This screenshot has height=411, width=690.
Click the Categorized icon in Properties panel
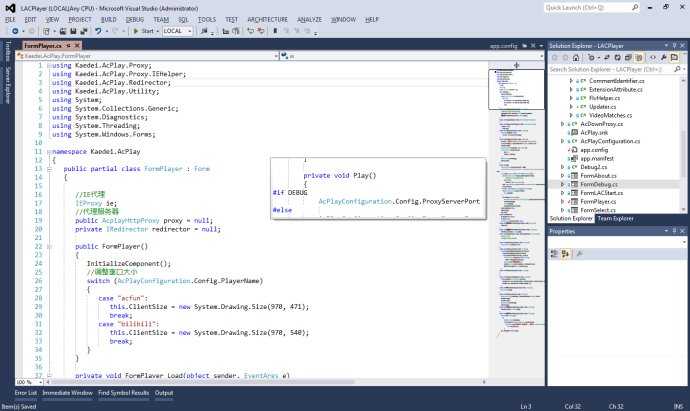(554, 254)
